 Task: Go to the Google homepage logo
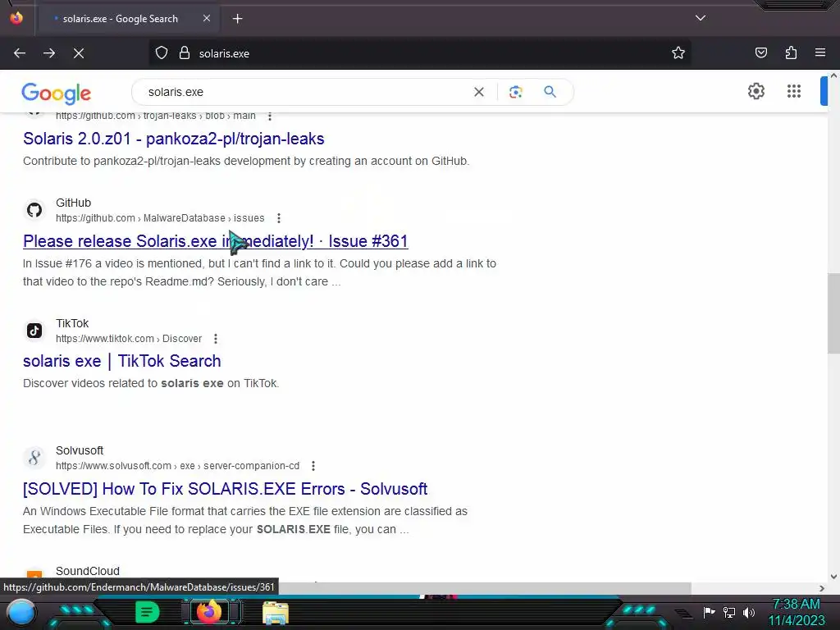pyautogui.click(x=57, y=93)
